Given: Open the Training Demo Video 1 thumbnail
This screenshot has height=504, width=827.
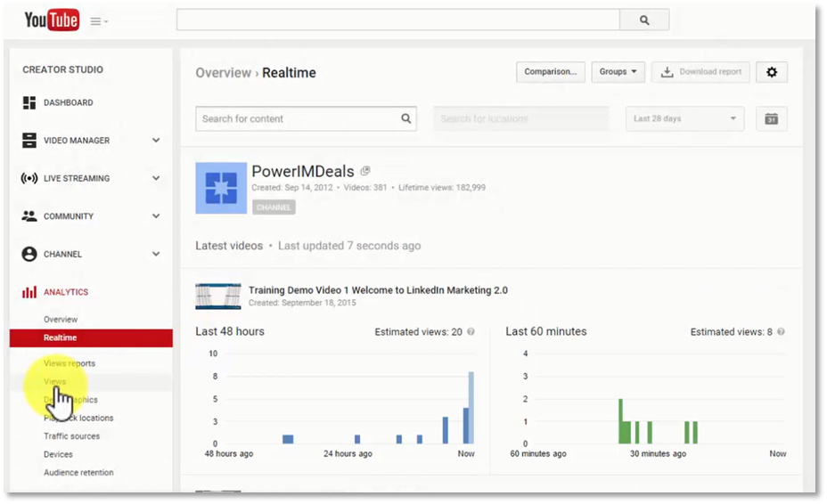Looking at the screenshot, I should 217,296.
